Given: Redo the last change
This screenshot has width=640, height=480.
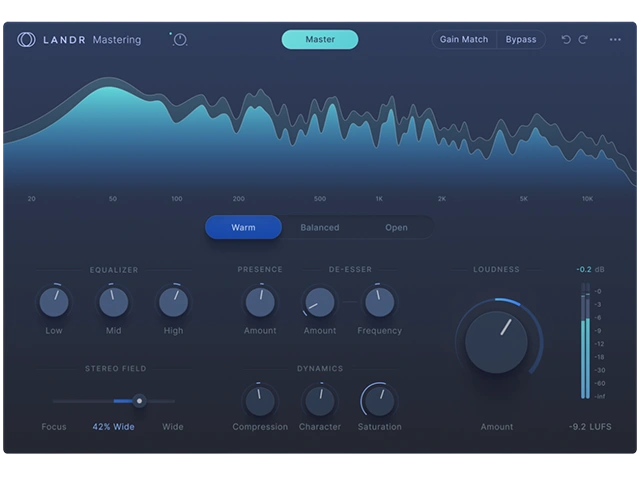Looking at the screenshot, I should click(583, 39).
